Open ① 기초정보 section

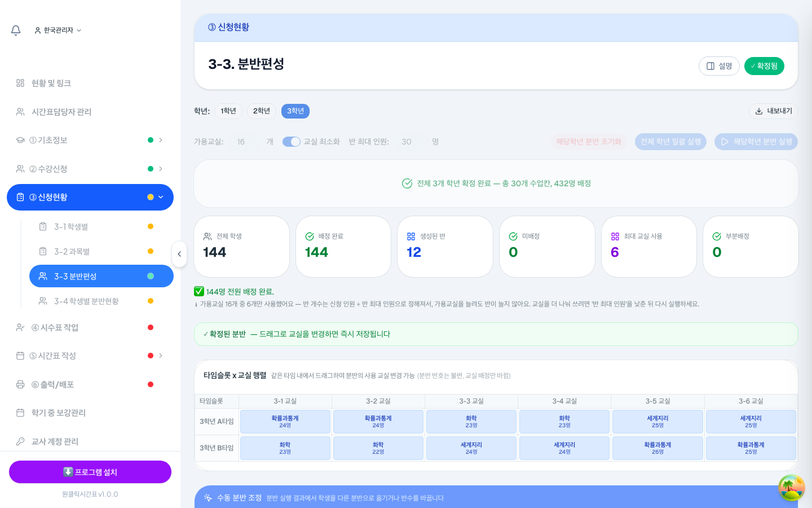point(90,140)
